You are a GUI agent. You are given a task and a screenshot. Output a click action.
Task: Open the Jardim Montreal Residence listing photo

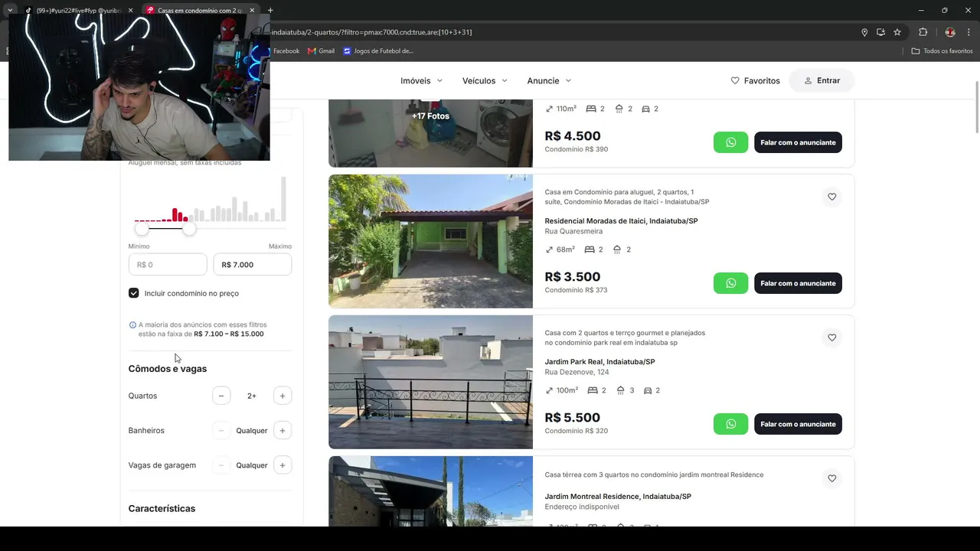click(x=430, y=491)
